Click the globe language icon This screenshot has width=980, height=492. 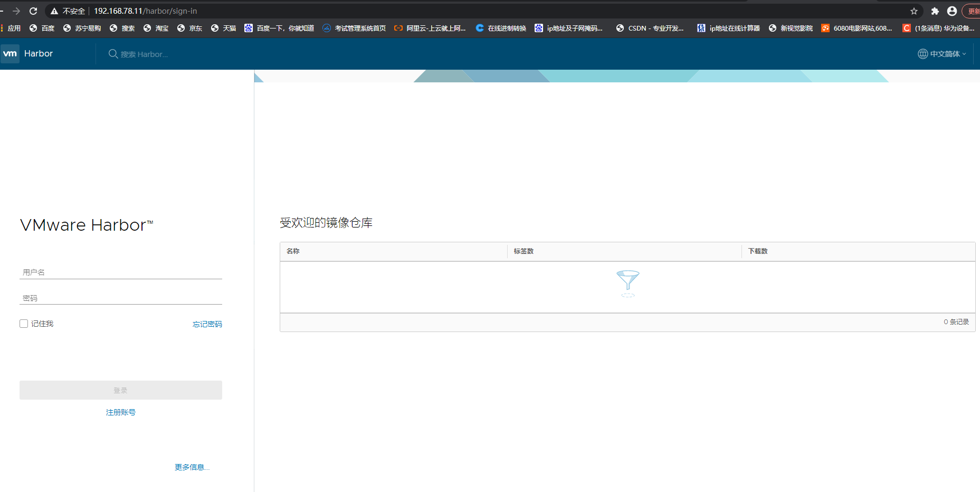(922, 54)
